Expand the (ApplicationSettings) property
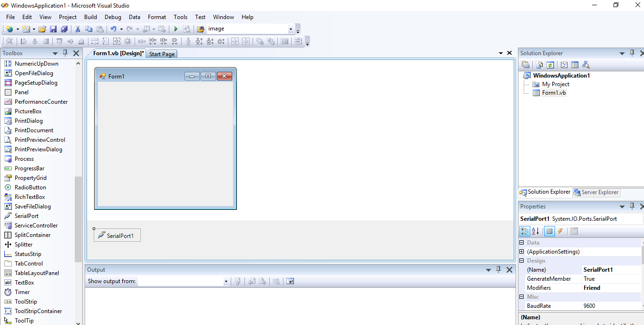Screen dimensions: 644x325 pyautogui.click(x=522, y=252)
